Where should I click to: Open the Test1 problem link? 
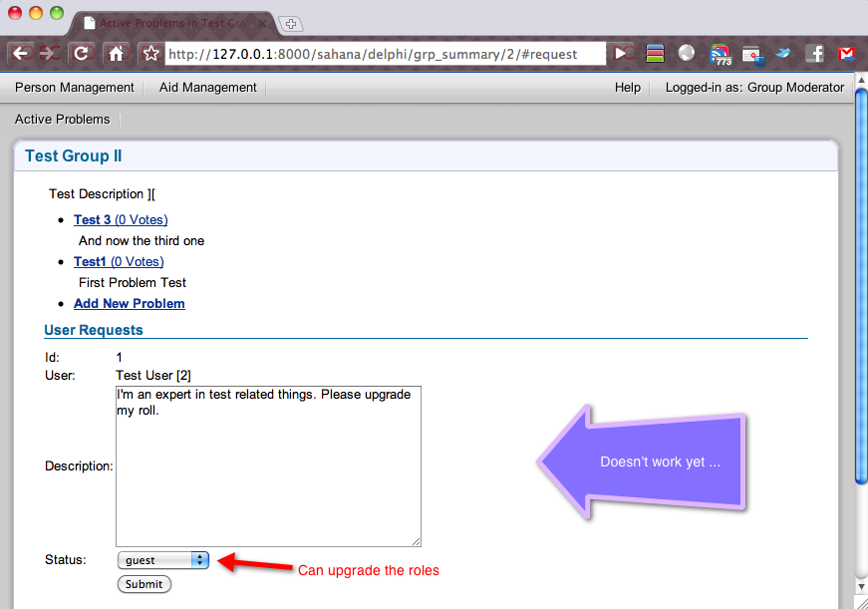[91, 262]
